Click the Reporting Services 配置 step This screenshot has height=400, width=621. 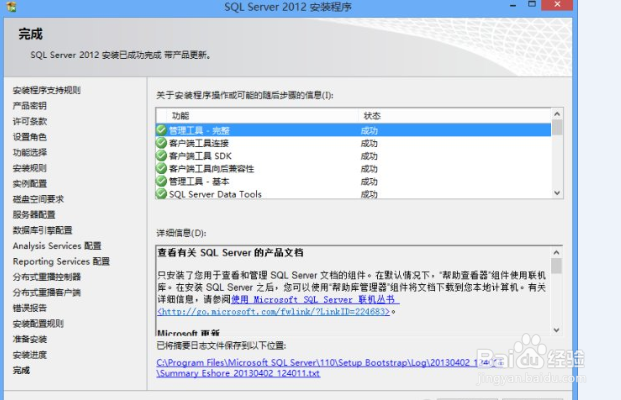click(61, 261)
